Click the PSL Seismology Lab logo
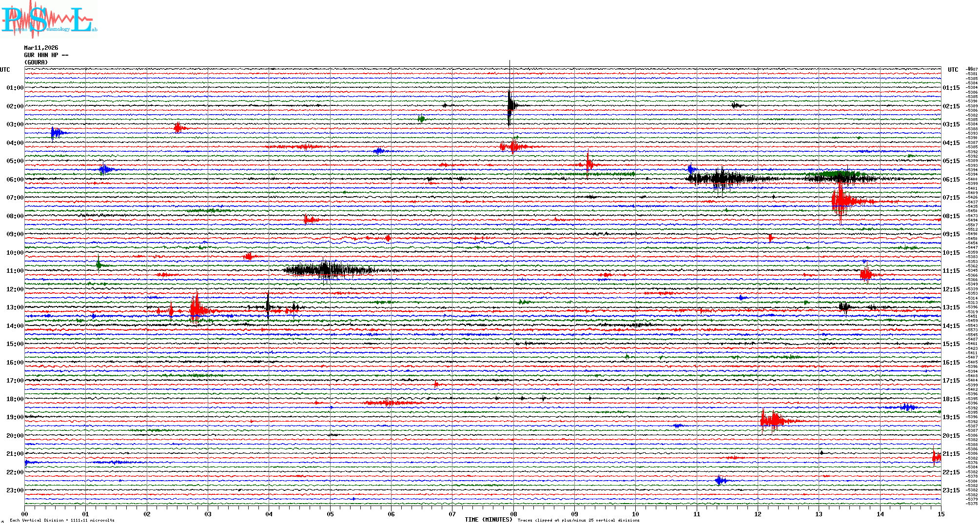 [x=49, y=20]
